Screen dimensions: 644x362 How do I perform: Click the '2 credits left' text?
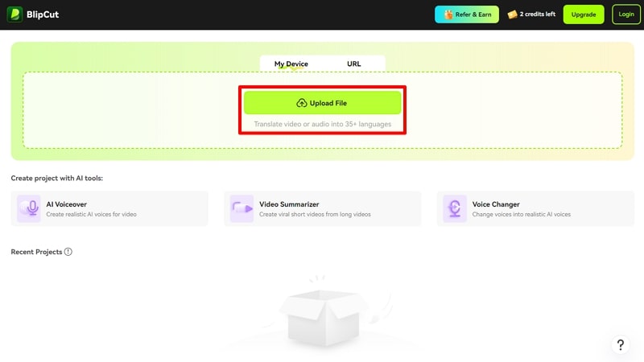point(538,14)
